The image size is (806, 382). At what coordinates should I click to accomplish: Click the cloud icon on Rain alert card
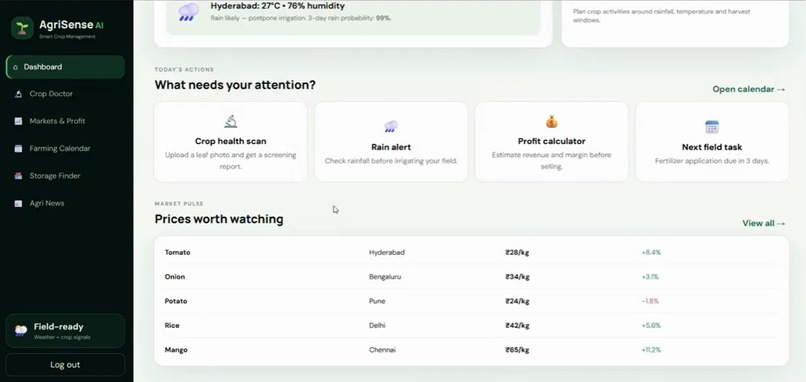391,126
